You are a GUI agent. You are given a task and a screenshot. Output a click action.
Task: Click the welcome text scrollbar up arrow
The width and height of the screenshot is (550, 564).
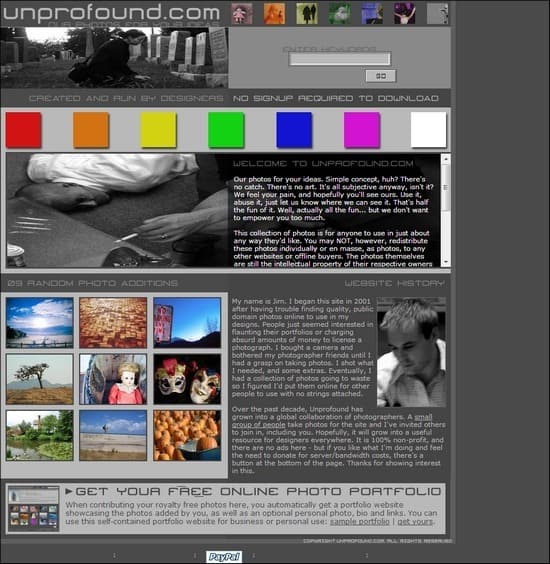coord(446,159)
